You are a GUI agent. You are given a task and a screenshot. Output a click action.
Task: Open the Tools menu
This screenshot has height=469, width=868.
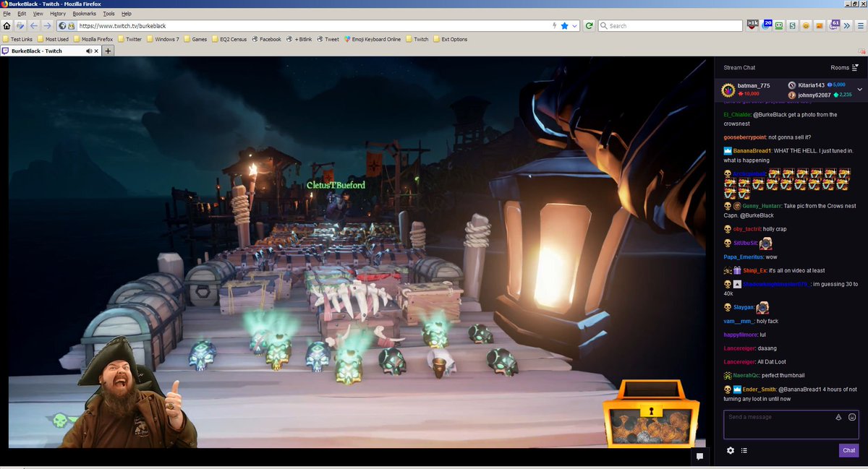109,14
